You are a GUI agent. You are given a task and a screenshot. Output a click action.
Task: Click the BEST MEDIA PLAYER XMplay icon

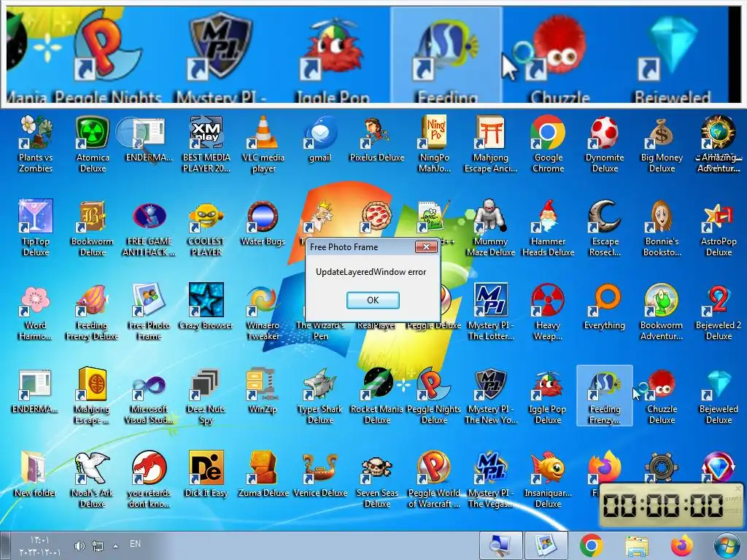click(x=206, y=144)
